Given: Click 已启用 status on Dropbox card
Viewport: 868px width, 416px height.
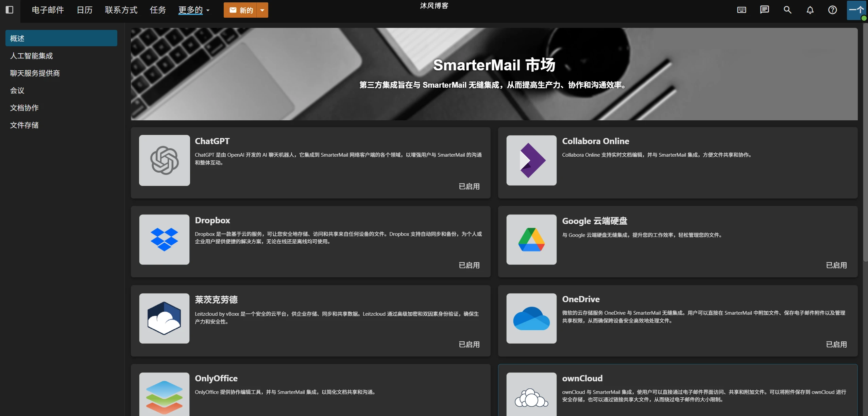Looking at the screenshot, I should pos(469,265).
